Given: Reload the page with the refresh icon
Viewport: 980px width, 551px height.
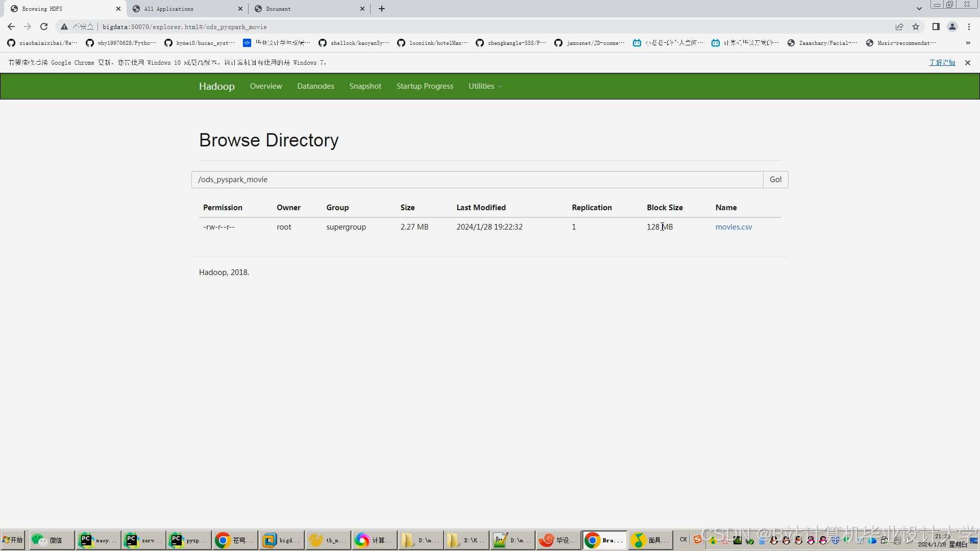Looking at the screenshot, I should [x=44, y=27].
